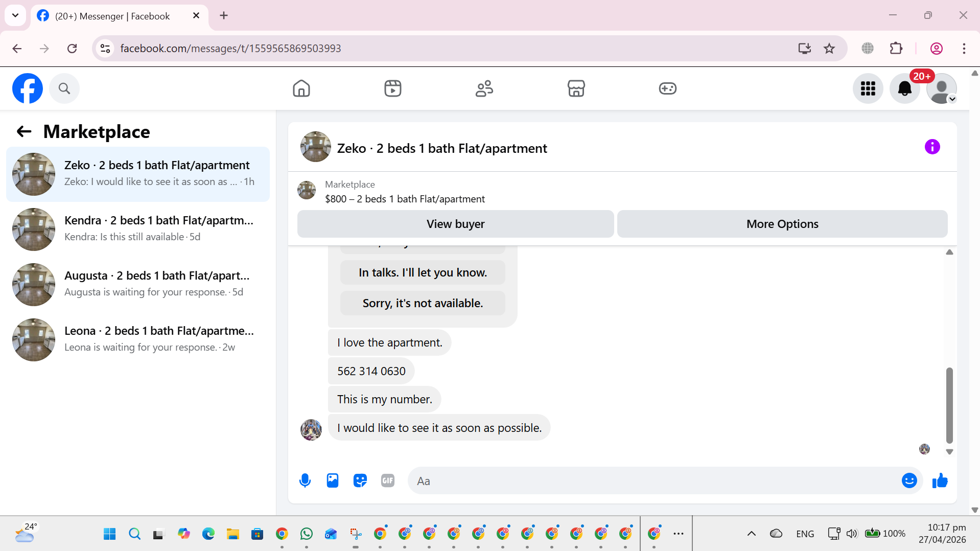The width and height of the screenshot is (980, 551).
Task: Open a new browser tab
Action: [x=224, y=15]
